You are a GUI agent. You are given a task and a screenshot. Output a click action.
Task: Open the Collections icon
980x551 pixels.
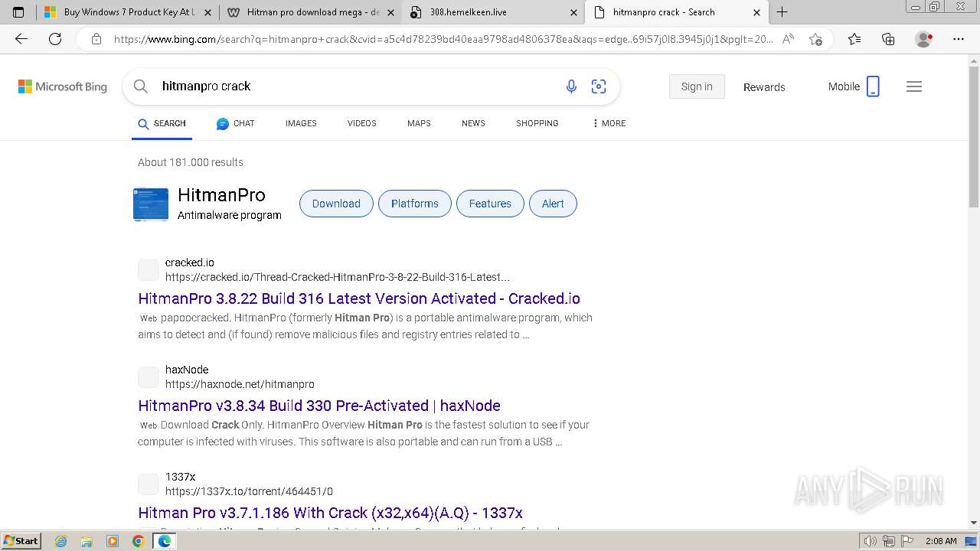(888, 39)
